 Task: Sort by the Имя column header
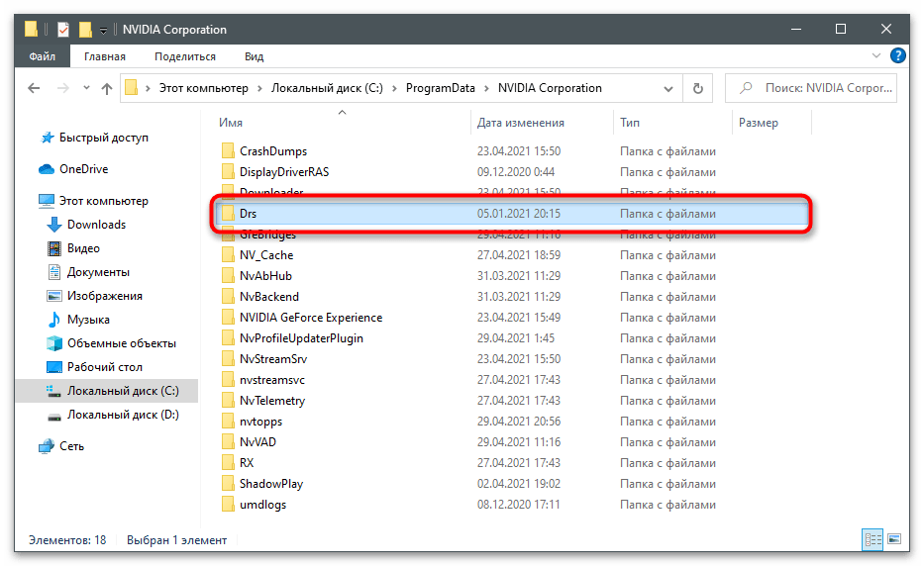pyautogui.click(x=231, y=123)
